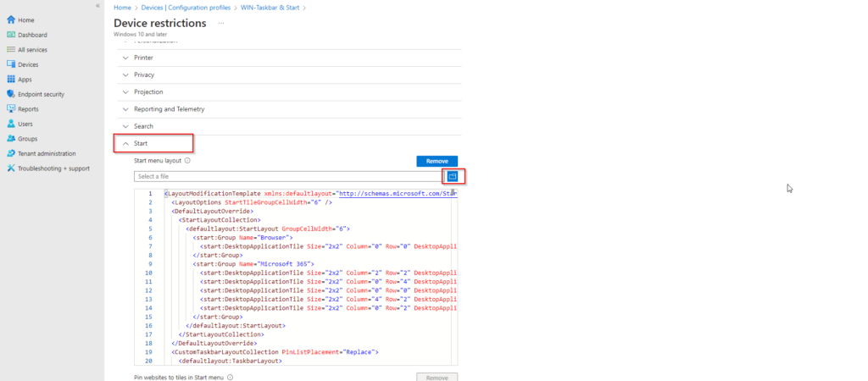This screenshot has height=381, width=868.
Task: Open the Apps grid icon
Action: coord(11,80)
